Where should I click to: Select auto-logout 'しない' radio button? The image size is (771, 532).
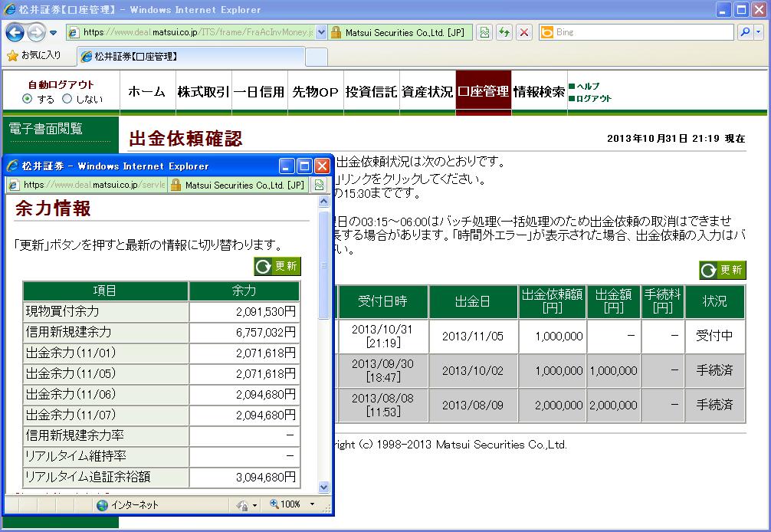point(67,99)
